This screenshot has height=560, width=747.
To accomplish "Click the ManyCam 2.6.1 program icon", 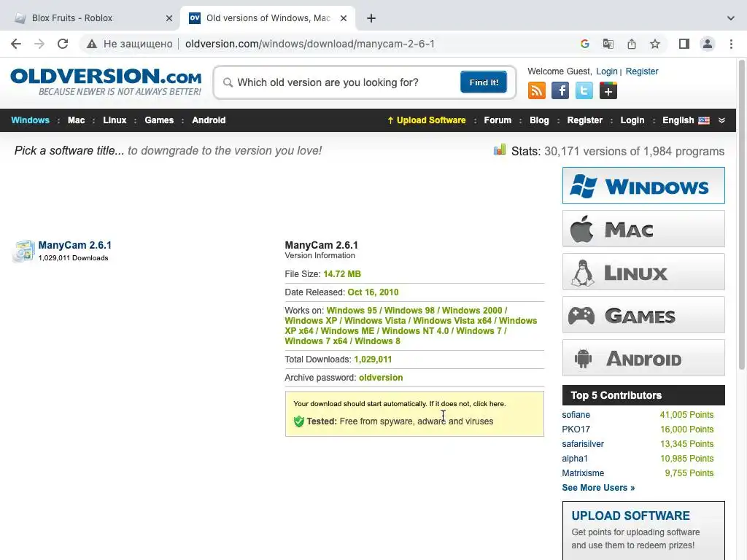I will click(x=23, y=251).
